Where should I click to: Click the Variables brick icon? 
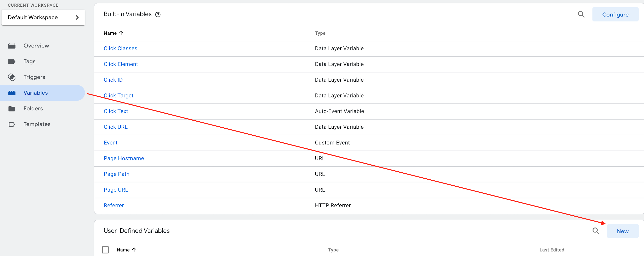pos(12,93)
